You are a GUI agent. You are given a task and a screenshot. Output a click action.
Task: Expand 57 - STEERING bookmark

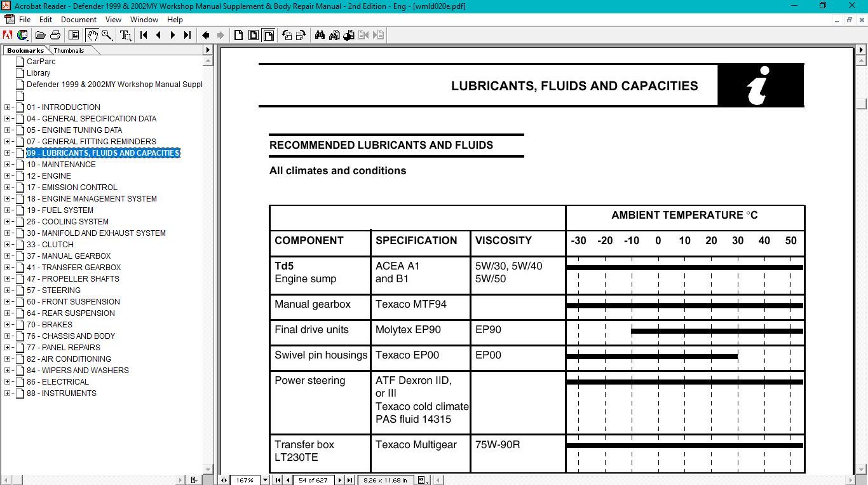(8, 290)
